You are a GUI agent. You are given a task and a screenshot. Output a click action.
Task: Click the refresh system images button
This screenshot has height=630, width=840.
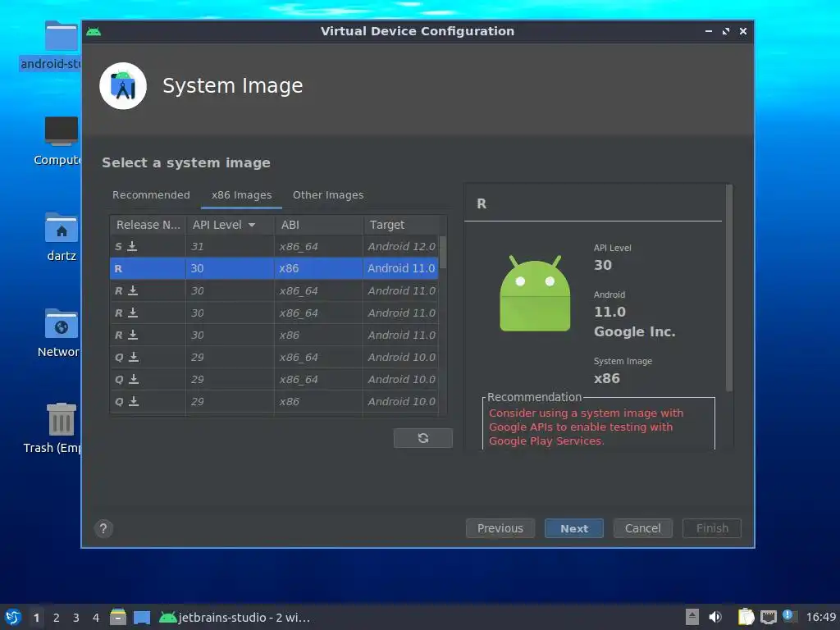[422, 438]
